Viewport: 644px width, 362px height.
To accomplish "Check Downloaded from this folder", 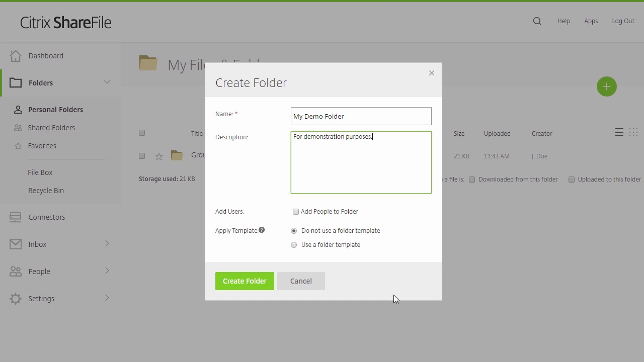I will click(x=472, y=179).
